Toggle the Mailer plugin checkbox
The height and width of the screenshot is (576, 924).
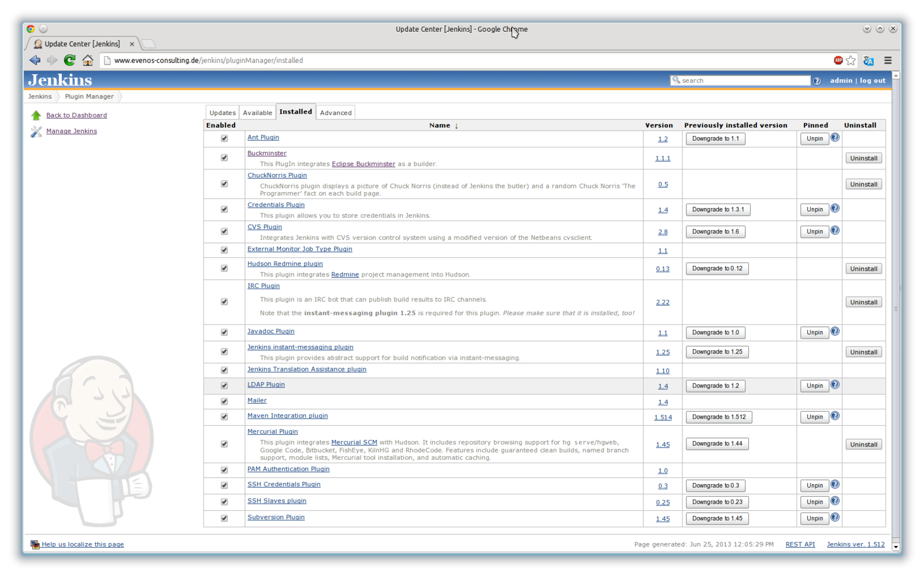(224, 401)
